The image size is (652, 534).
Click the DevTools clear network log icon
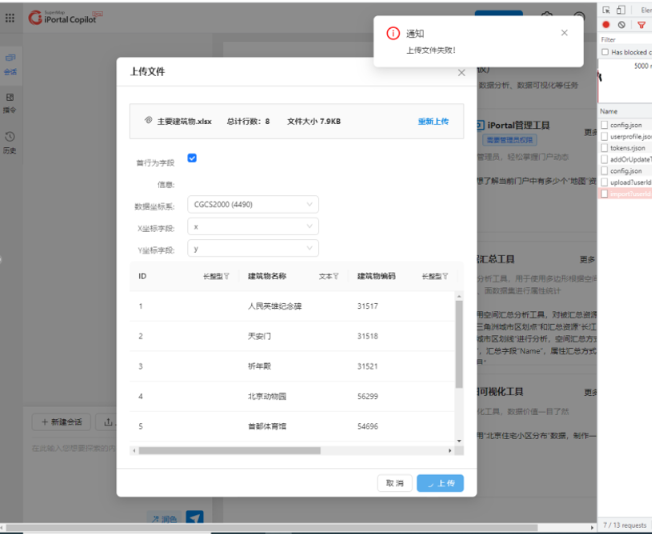coord(622,24)
